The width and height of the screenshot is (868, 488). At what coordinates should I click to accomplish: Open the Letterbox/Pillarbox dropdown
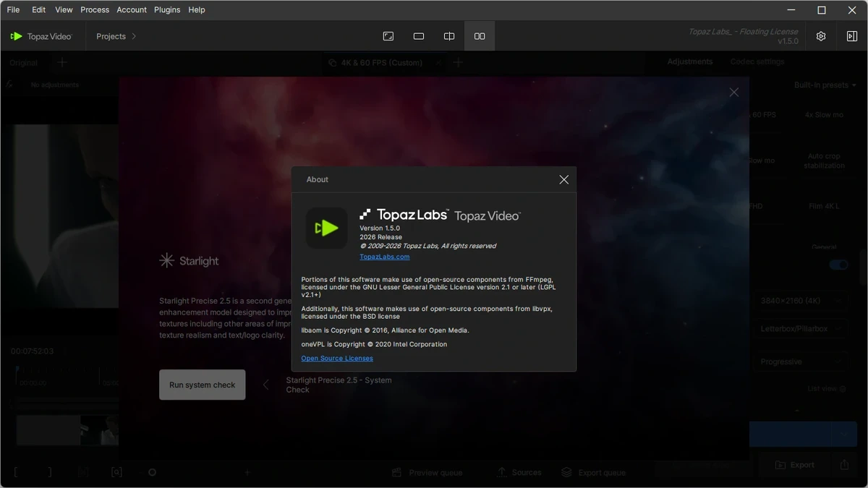799,328
